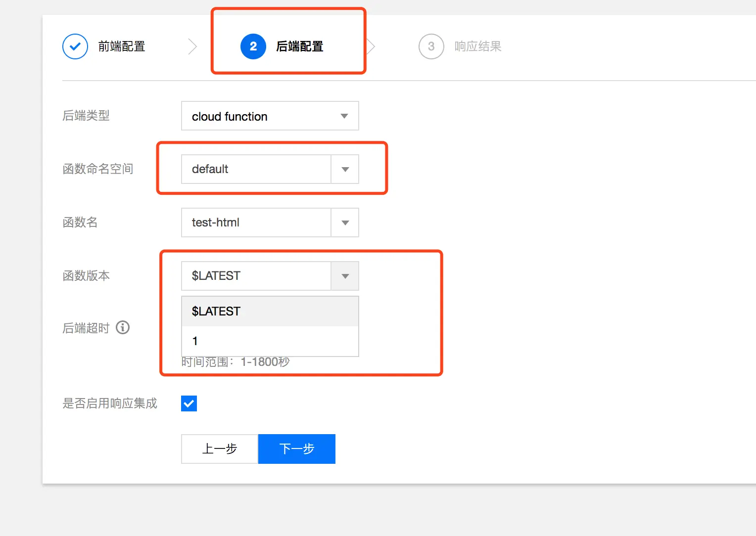Open the 后端类型 cloud function dropdown
The height and width of the screenshot is (536, 756).
[x=270, y=116]
